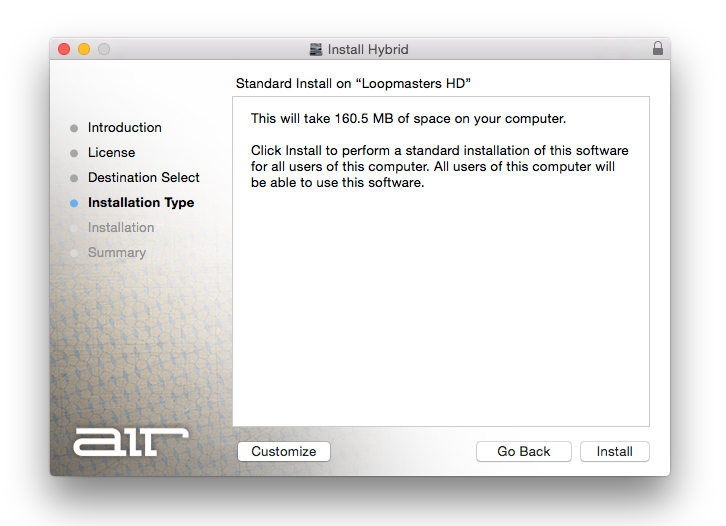Image resolution: width=726 pixels, height=526 pixels.
Task: Click the installer package icon in title
Action: [x=316, y=49]
